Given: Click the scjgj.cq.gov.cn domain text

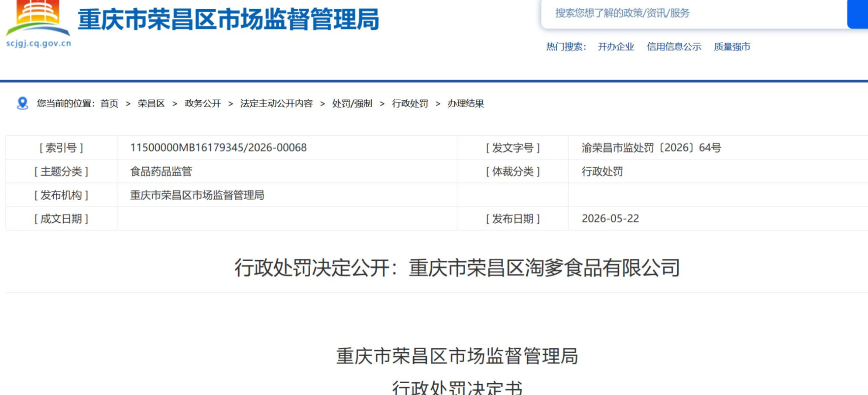Looking at the screenshot, I should pos(38,43).
